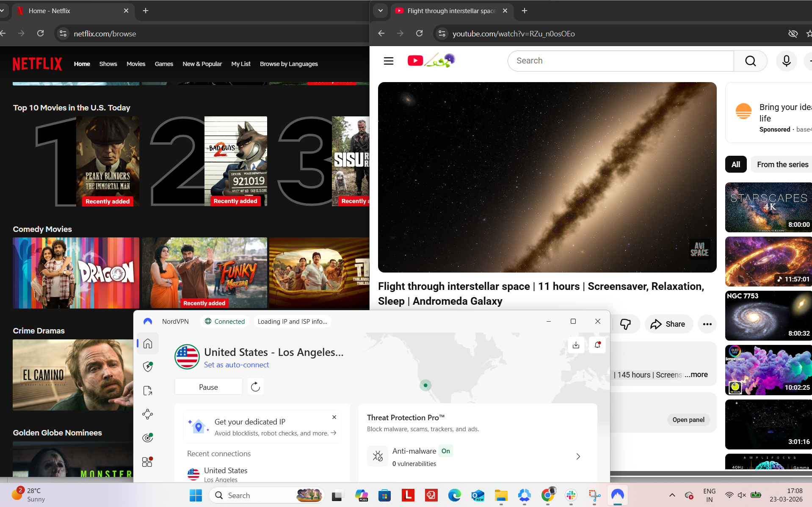The width and height of the screenshot is (812, 507).
Task: Open Netflix New & Popular
Action: coord(202,64)
